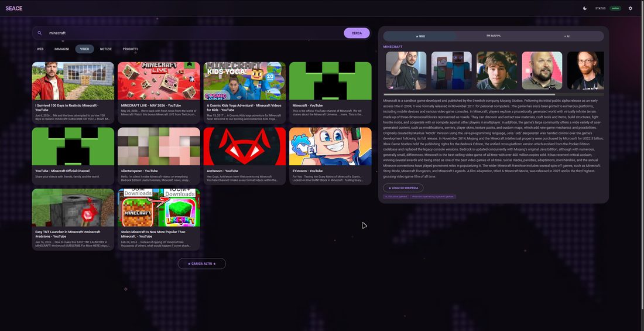Open the Easy TNT Launcher thumbnail
This screenshot has height=331, width=644.
[73, 207]
